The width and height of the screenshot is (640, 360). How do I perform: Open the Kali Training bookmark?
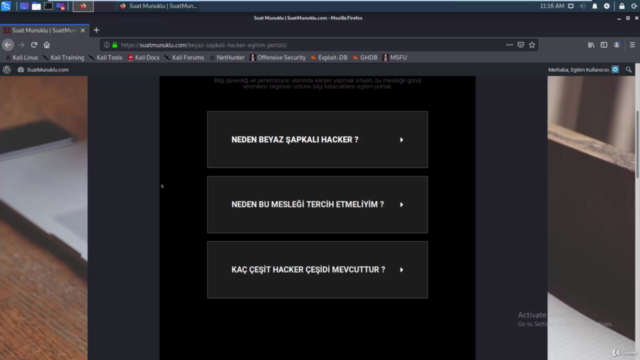click(x=64, y=58)
